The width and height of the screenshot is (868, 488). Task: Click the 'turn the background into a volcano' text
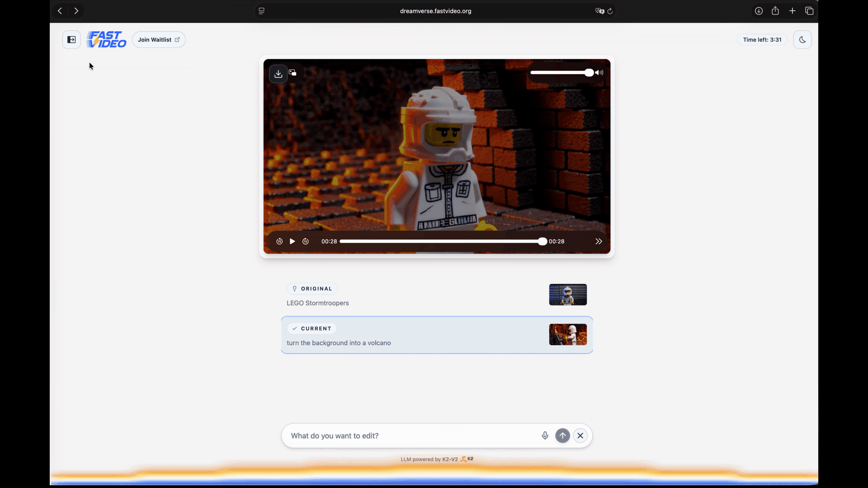tap(339, 343)
